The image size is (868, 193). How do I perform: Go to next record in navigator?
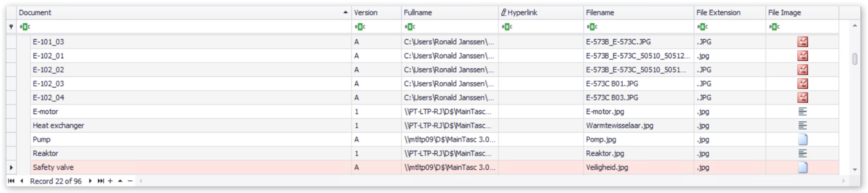pos(90,181)
